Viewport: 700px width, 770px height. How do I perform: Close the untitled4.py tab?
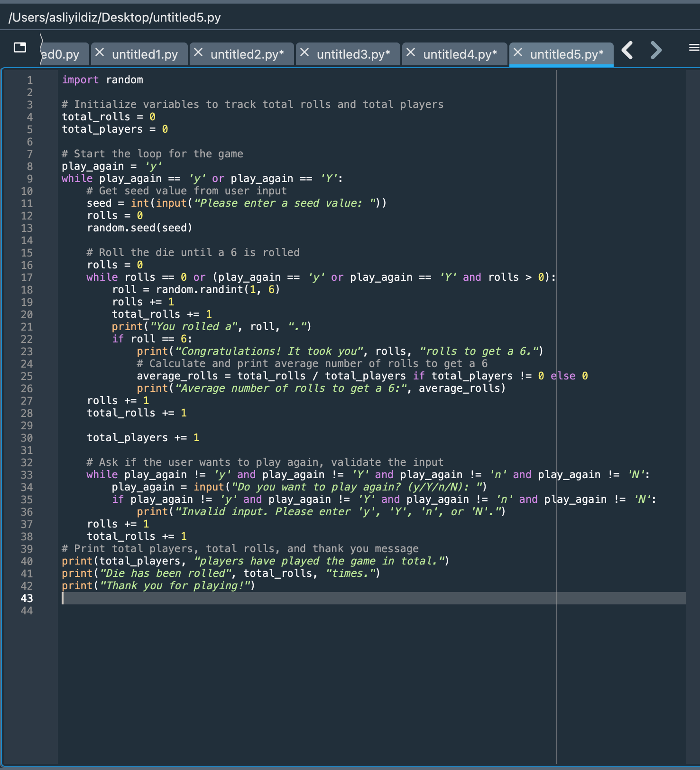coord(411,52)
